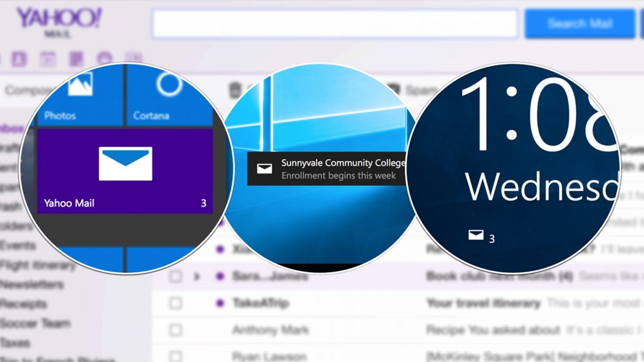644x362 pixels.
Task: Open email from sender TakeATrip
Action: [261, 303]
